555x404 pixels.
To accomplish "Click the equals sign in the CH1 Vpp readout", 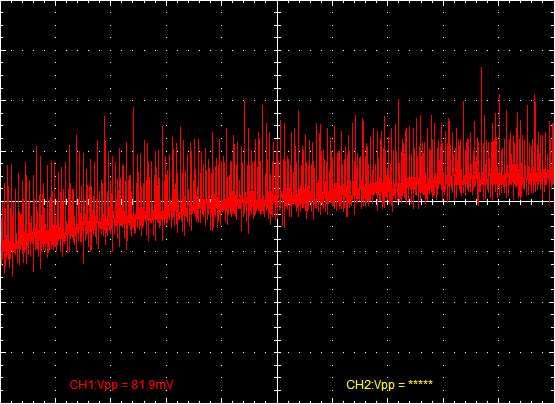I will [x=126, y=385].
